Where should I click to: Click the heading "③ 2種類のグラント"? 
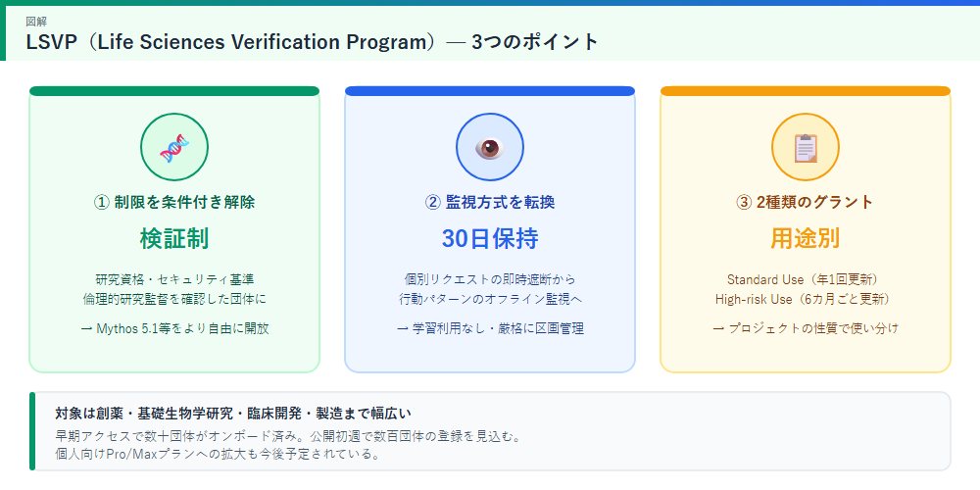pos(806,203)
